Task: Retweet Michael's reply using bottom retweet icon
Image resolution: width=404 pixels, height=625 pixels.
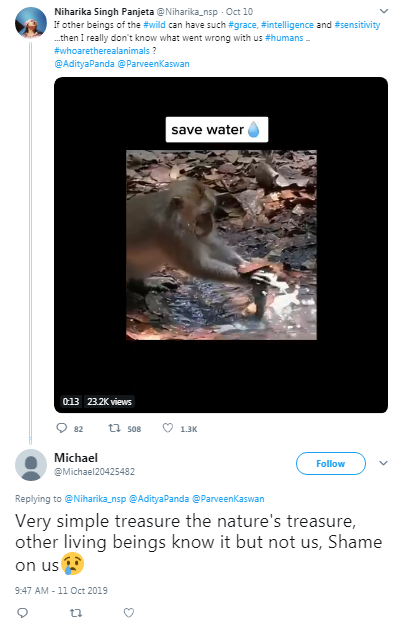Action: pyautogui.click(x=76, y=612)
